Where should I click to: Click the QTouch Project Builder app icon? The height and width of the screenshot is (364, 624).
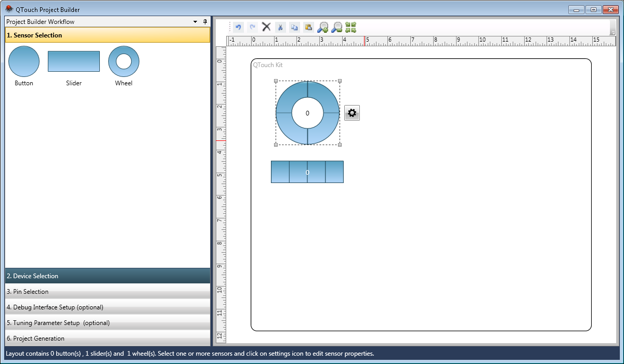(x=9, y=9)
